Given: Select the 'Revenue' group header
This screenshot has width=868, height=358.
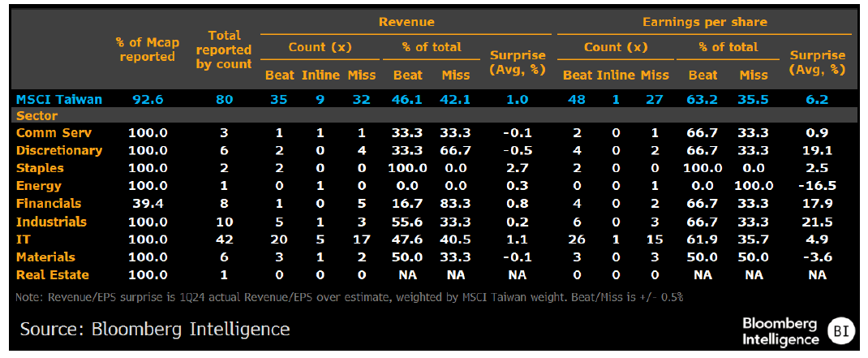Looking at the screenshot, I should point(406,22).
